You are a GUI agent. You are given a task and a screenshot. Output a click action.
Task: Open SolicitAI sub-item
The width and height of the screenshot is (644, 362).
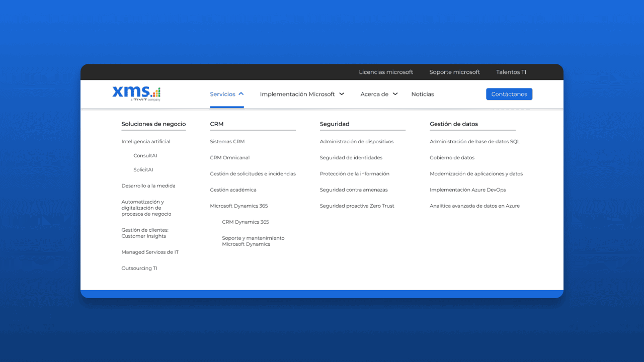pyautogui.click(x=143, y=169)
